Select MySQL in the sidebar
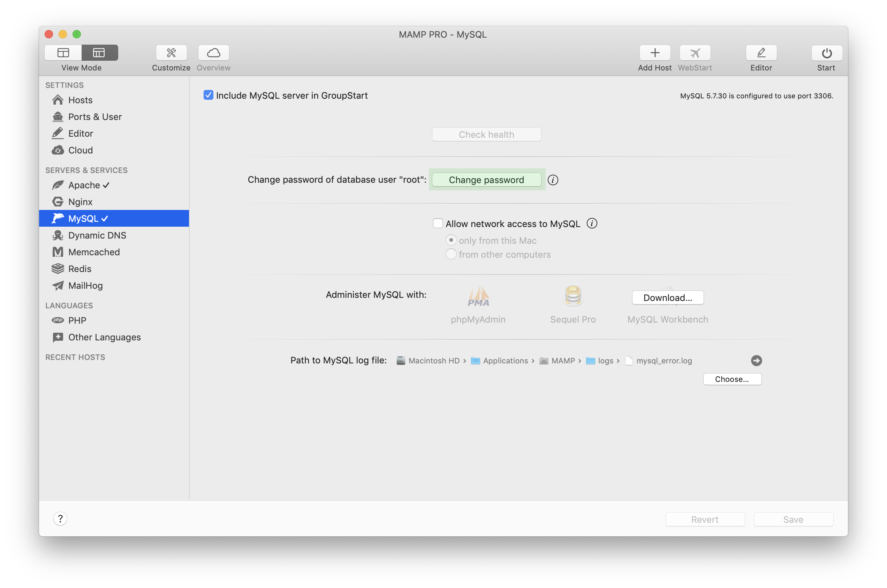The width and height of the screenshot is (887, 588). click(114, 218)
